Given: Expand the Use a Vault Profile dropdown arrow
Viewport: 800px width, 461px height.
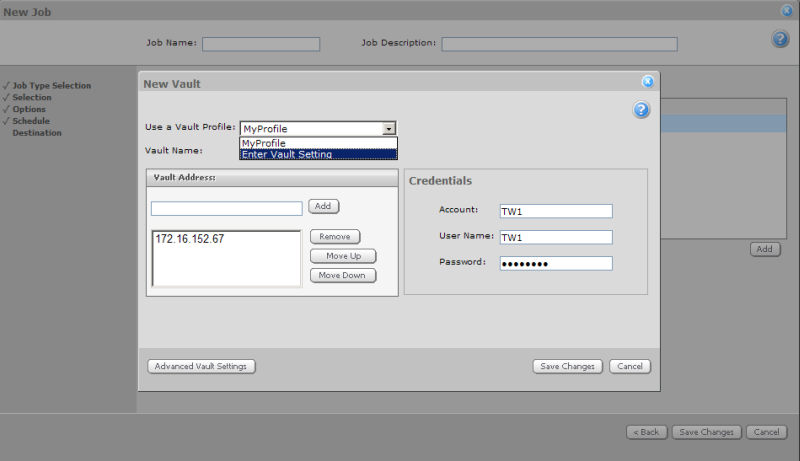Looking at the screenshot, I should click(x=389, y=129).
